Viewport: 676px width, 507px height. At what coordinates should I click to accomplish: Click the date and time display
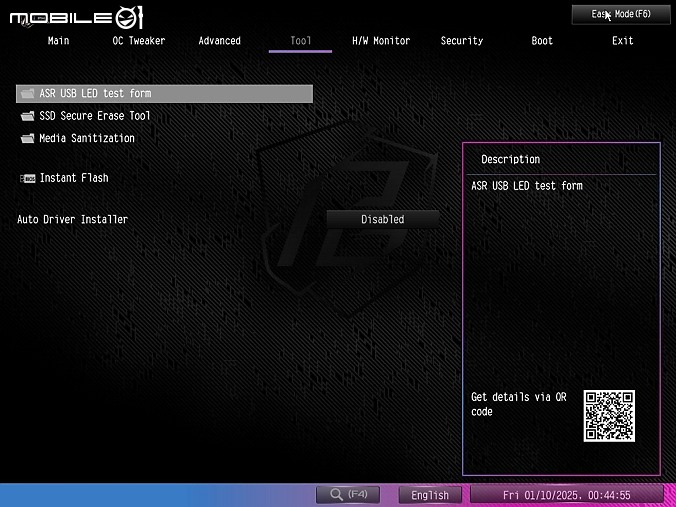(566, 495)
